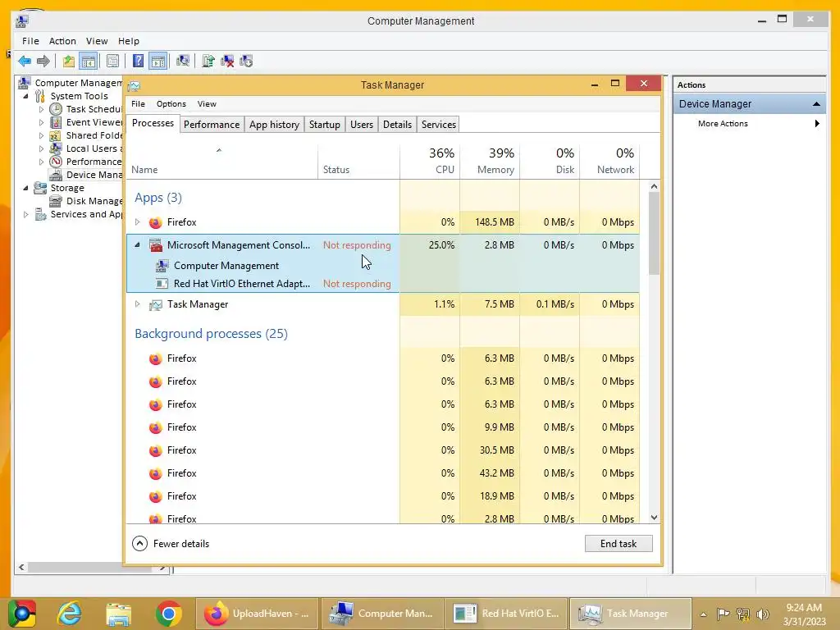Click the Forward arrow in Computer Management toolbar
This screenshot has height=630, width=840.
(43, 61)
